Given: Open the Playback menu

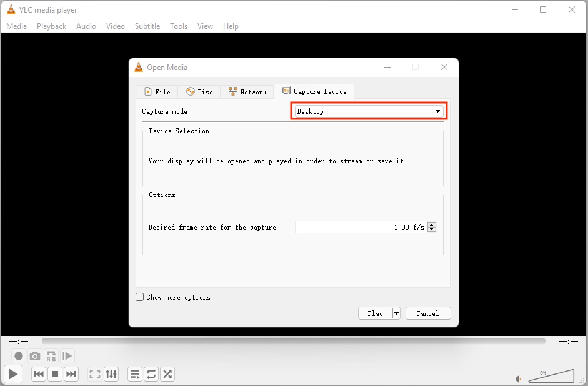Looking at the screenshot, I should click(x=51, y=26).
